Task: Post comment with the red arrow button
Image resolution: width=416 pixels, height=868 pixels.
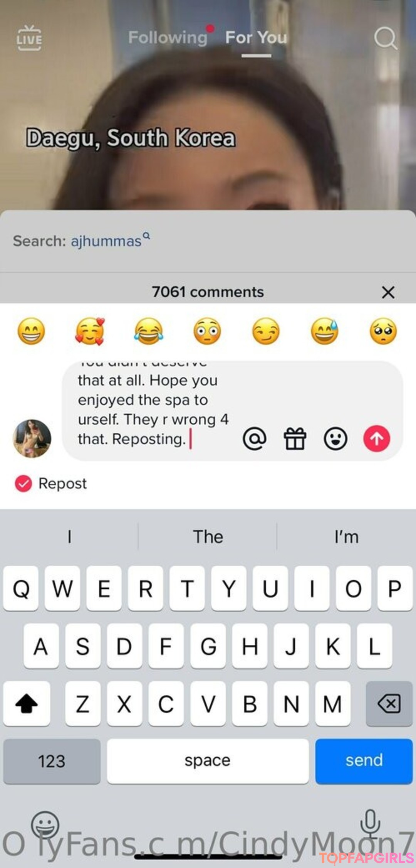Action: (x=377, y=439)
